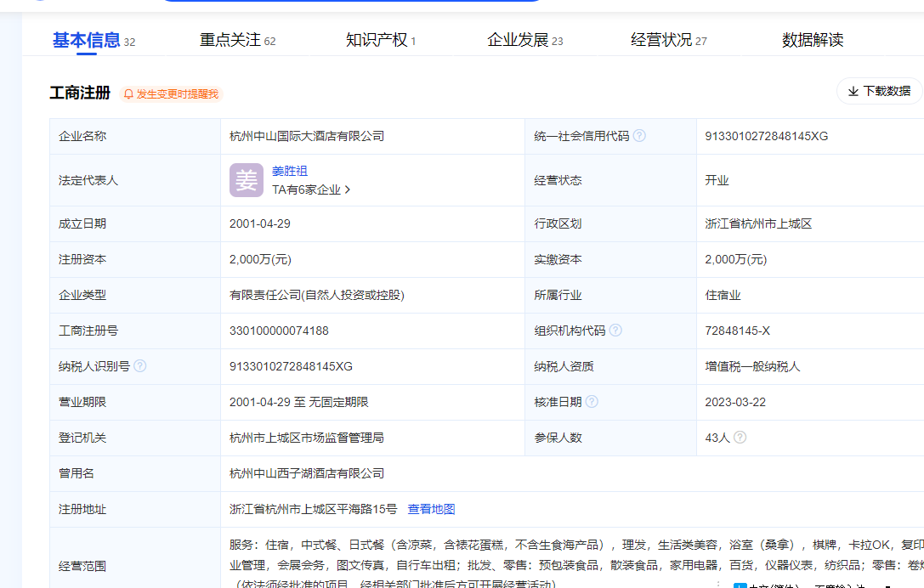Screen dimensions: 924x588
Task: Select credit code next to 统一社会信用代码
Action: [x=766, y=136]
